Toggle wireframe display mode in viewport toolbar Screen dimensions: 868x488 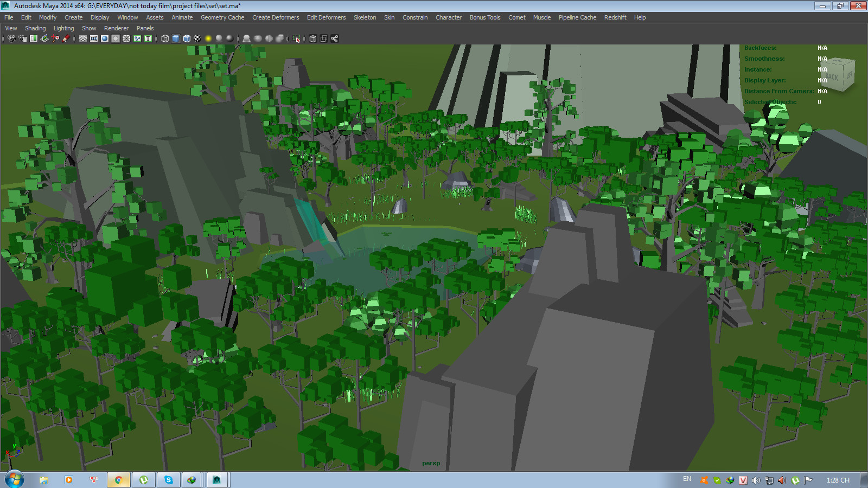coord(165,38)
